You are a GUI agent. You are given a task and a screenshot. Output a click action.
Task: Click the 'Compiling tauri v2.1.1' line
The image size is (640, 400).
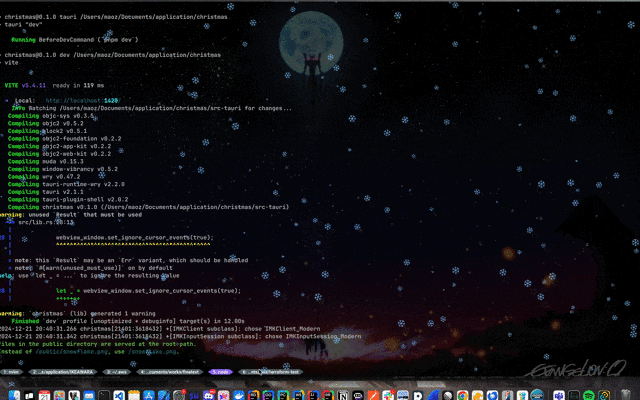(x=45, y=192)
